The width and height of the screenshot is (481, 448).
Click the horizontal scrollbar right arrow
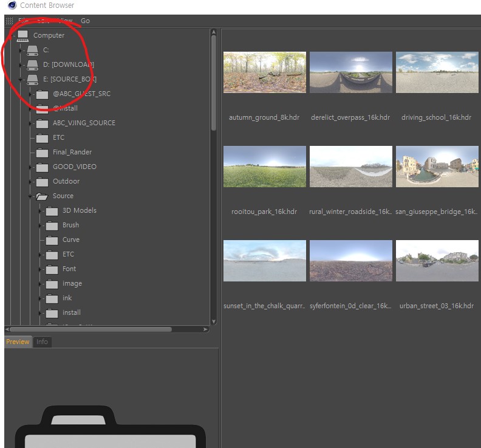pos(205,329)
